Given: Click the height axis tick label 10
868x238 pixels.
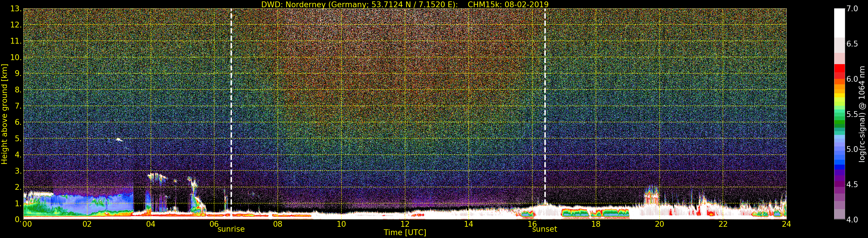Looking at the screenshot, I should point(16,57).
